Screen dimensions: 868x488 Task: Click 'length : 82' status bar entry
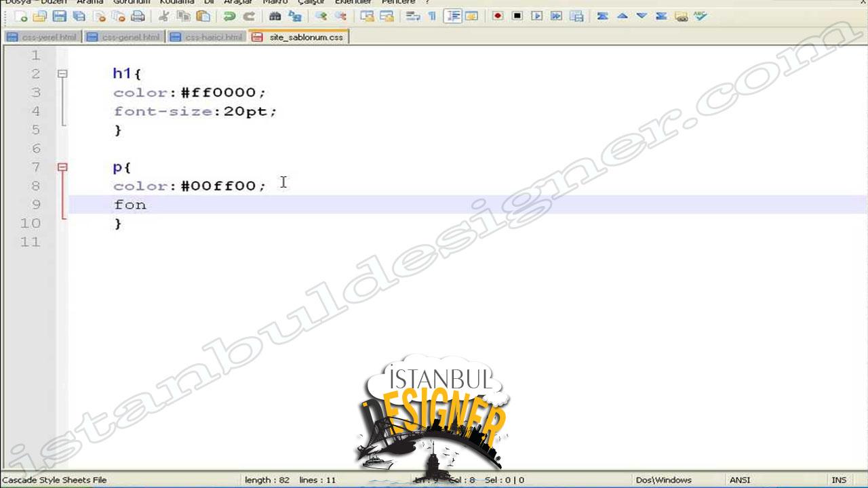[x=267, y=480]
